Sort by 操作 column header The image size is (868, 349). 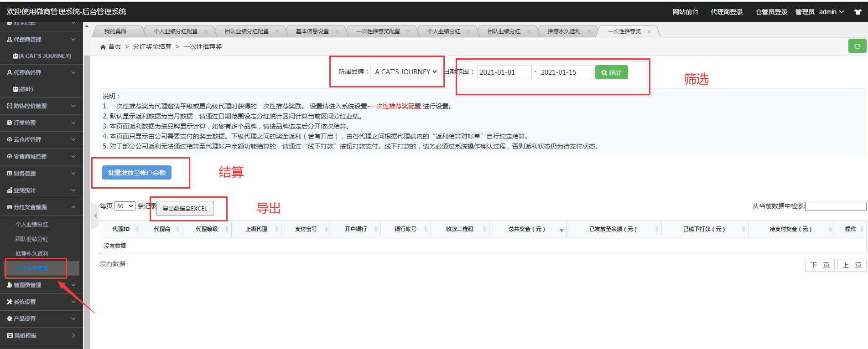coord(851,229)
